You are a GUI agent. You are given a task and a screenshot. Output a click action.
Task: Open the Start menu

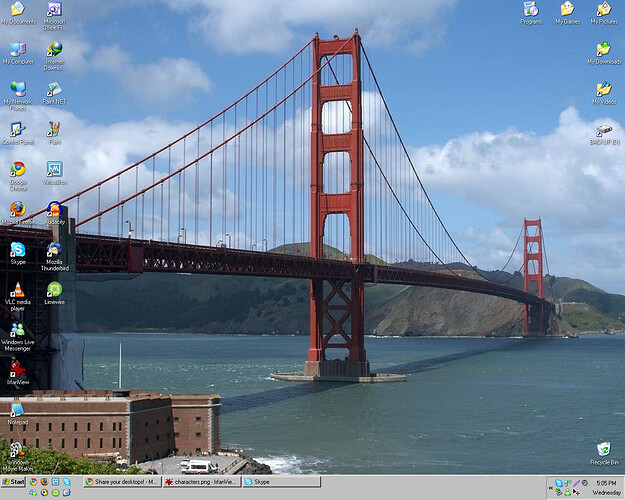(x=14, y=482)
